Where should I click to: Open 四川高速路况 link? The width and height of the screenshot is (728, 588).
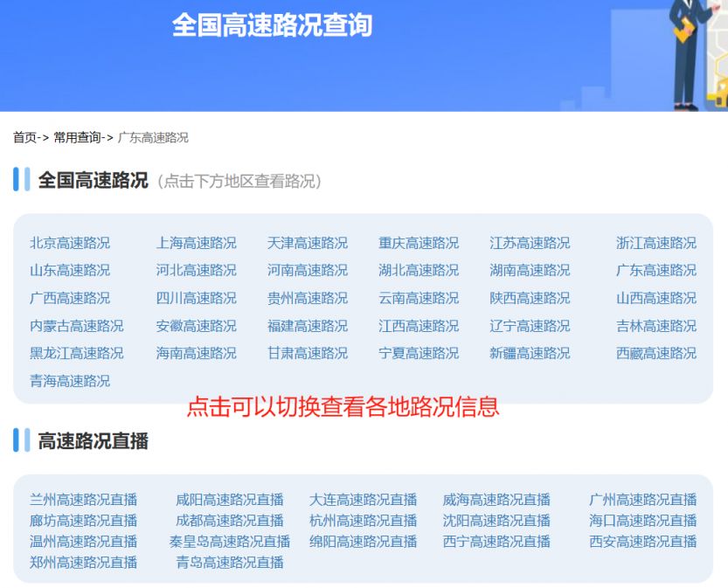[x=196, y=298]
